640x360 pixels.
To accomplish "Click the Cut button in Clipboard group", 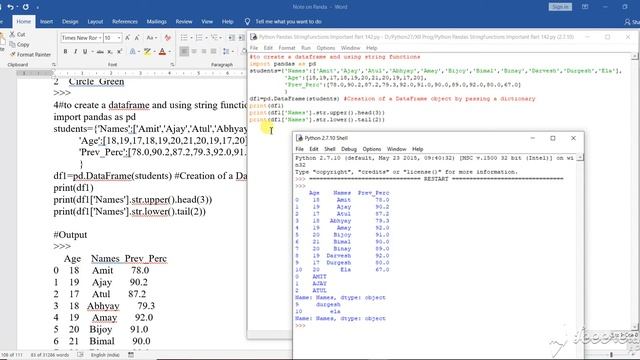I will click(18, 34).
